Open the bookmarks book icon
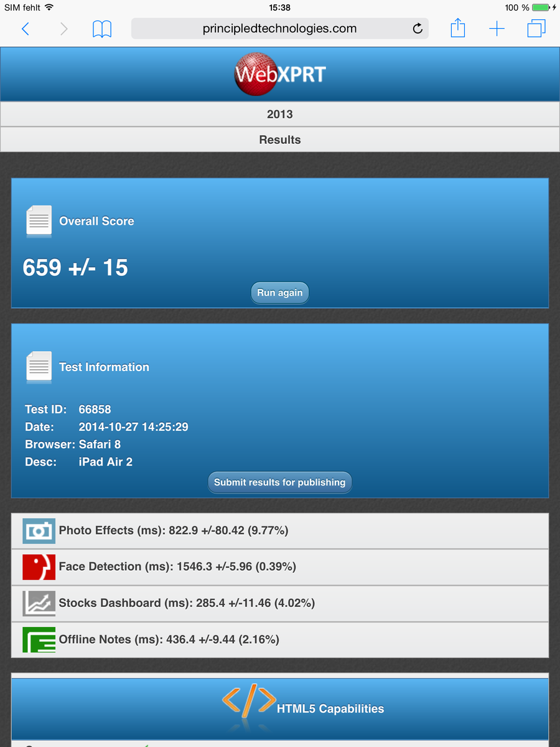The height and width of the screenshot is (747, 560). coord(102,29)
